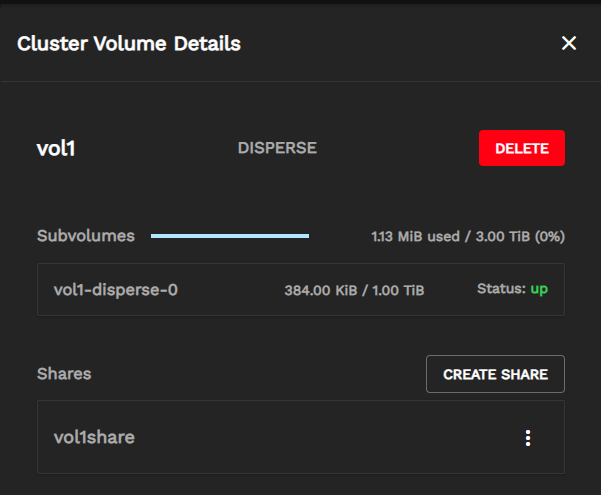Click the Shares section label
Image resolution: width=601 pixels, height=495 pixels.
64,374
